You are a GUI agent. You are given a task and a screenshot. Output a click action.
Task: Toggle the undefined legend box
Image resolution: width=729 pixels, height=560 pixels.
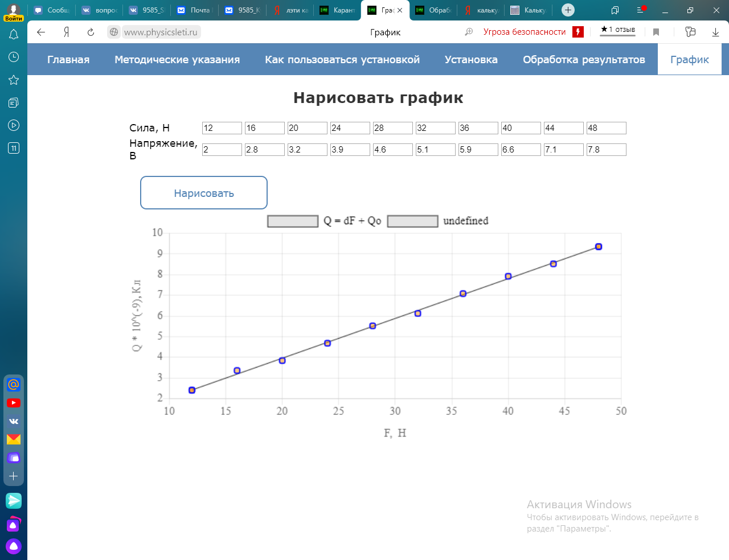pos(413,221)
